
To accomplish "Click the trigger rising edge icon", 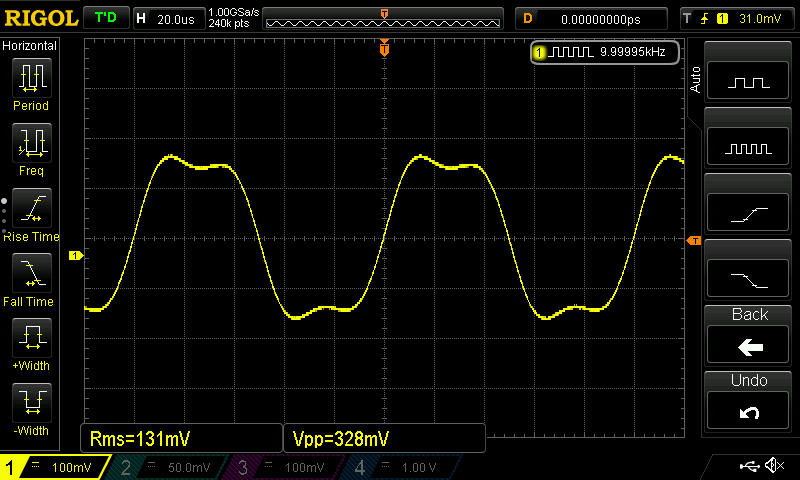I will coord(705,19).
